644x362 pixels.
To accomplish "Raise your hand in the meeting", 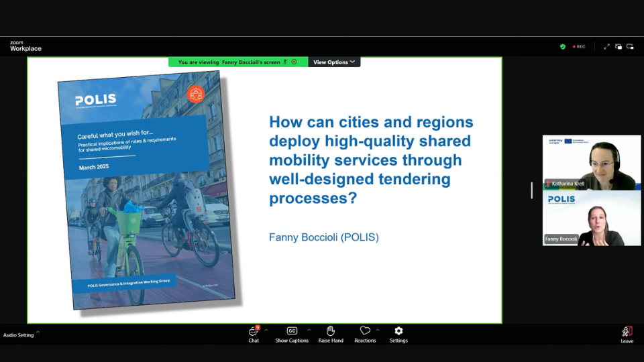I will [331, 334].
